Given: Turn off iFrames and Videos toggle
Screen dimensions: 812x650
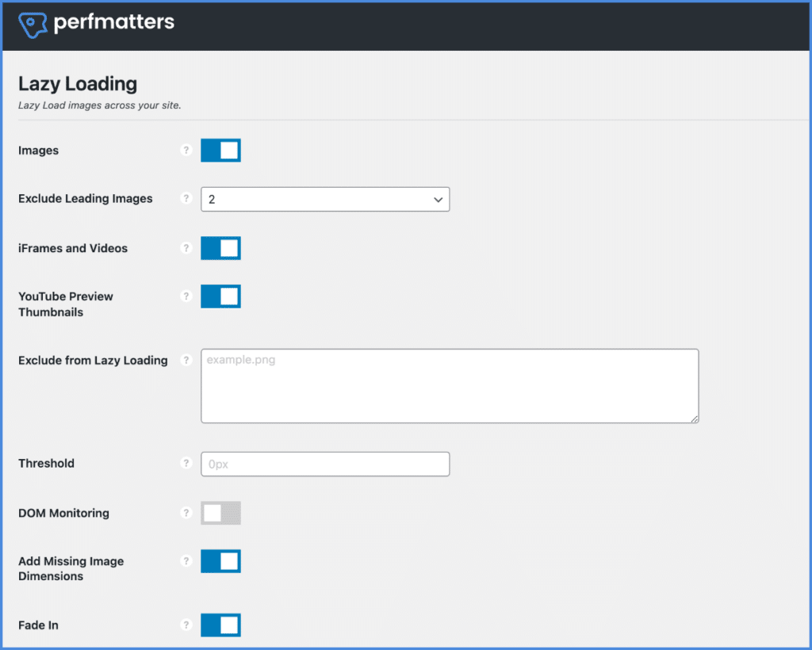Looking at the screenshot, I should pos(220,248).
